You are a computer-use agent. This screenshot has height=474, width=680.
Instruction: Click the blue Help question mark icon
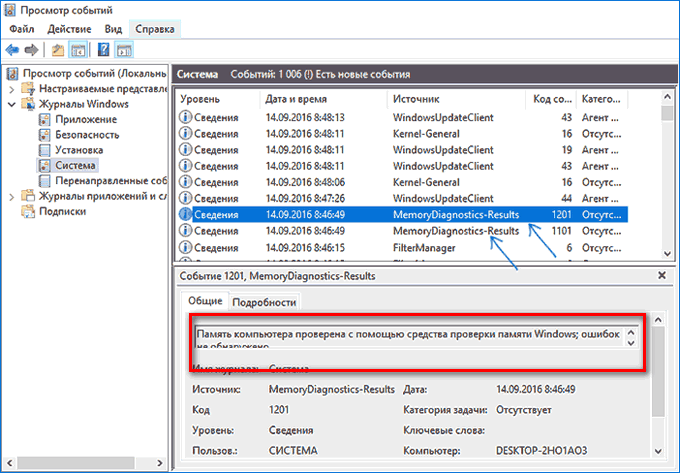pyautogui.click(x=103, y=49)
